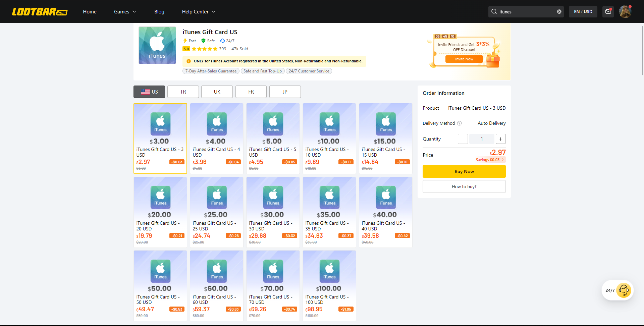Select the $40.00 iTunes card icon
Screen dimensions: 644x326
(x=386, y=198)
